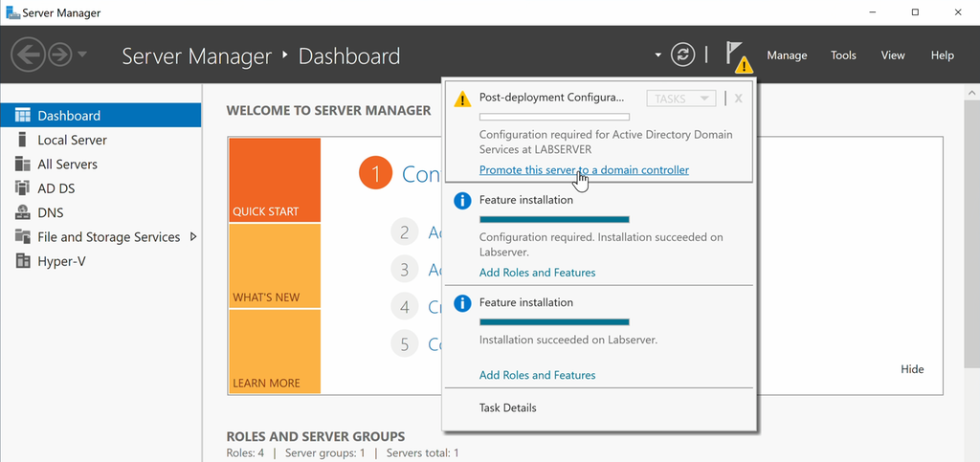Select Dashboard in the sidebar
Image resolution: width=980 pixels, height=462 pixels.
click(100, 116)
